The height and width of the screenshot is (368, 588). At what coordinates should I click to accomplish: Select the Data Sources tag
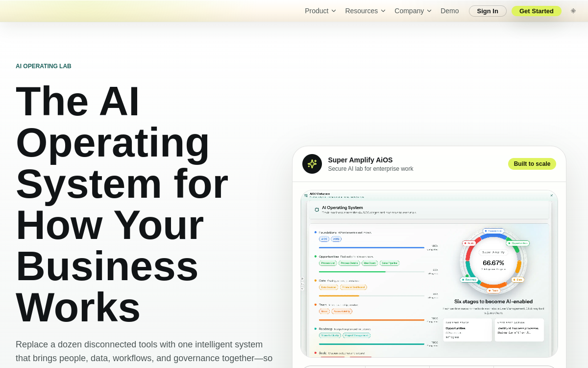click(x=328, y=287)
